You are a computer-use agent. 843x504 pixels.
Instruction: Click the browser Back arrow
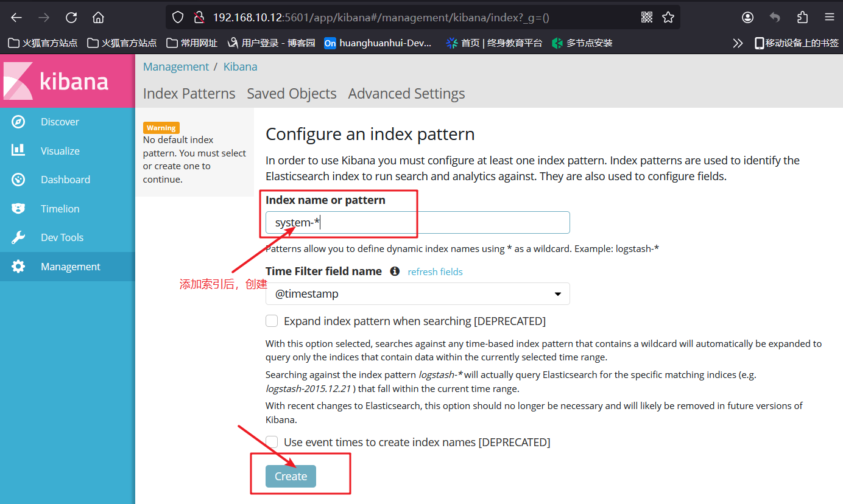click(16, 18)
